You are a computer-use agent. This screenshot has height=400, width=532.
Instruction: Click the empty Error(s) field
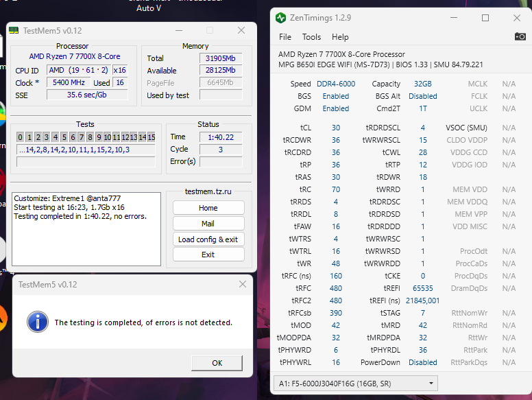pos(221,162)
